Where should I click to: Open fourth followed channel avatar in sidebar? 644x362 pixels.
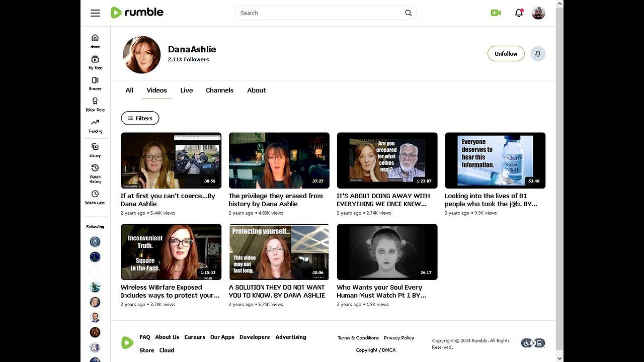pos(95,287)
